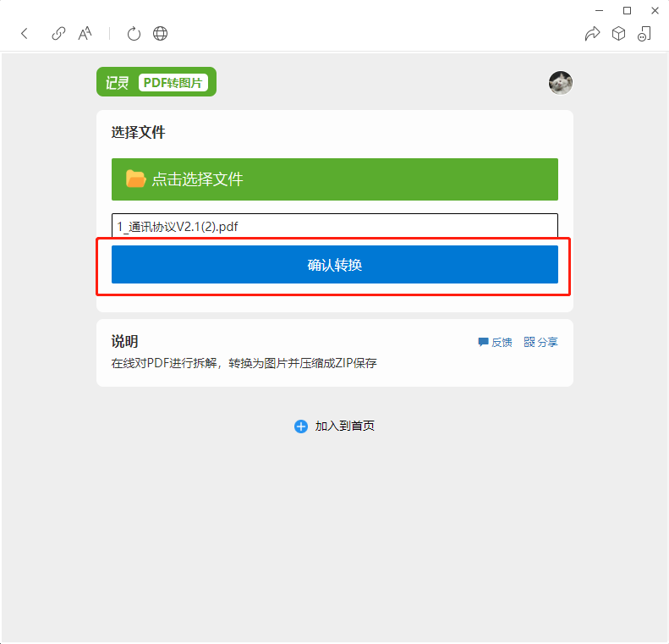669x644 pixels.
Task: Close the window
Action: [x=655, y=11]
